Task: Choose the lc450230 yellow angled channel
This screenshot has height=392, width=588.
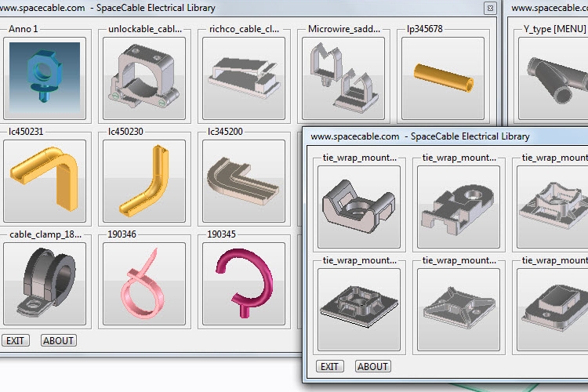Action: [144, 181]
